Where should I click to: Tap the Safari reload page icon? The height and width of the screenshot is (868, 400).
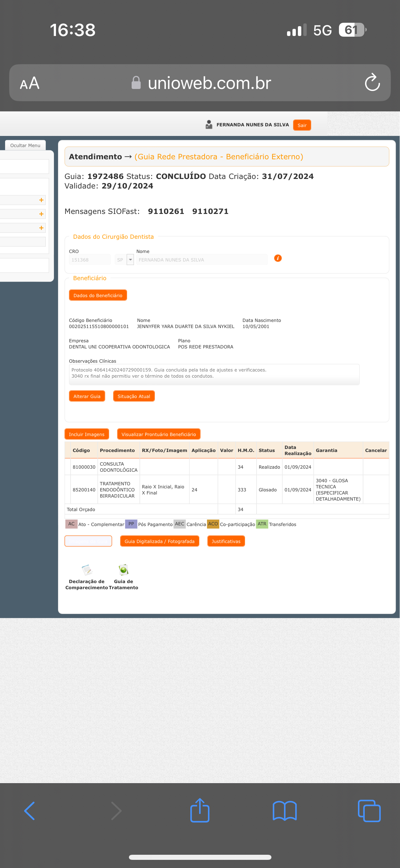point(372,83)
